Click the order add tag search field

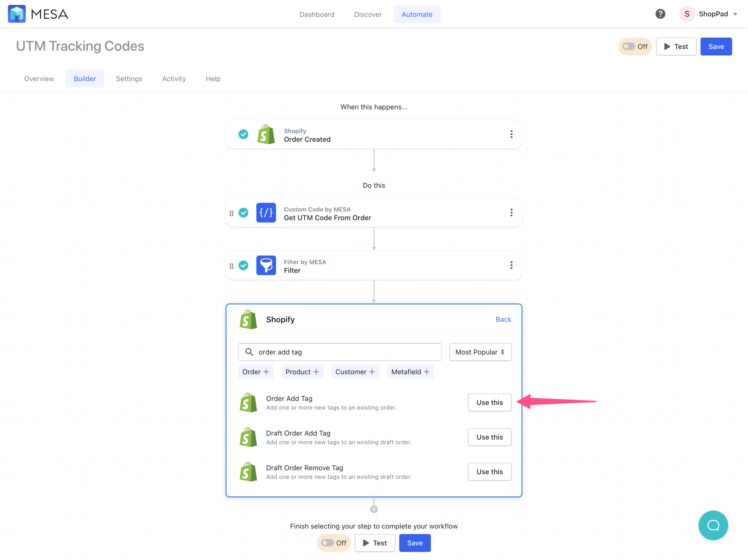(x=340, y=352)
